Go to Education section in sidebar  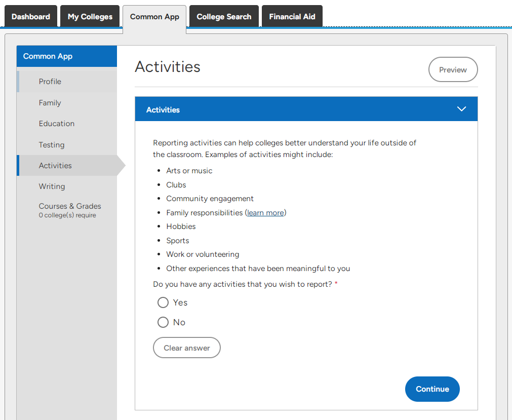(67, 124)
